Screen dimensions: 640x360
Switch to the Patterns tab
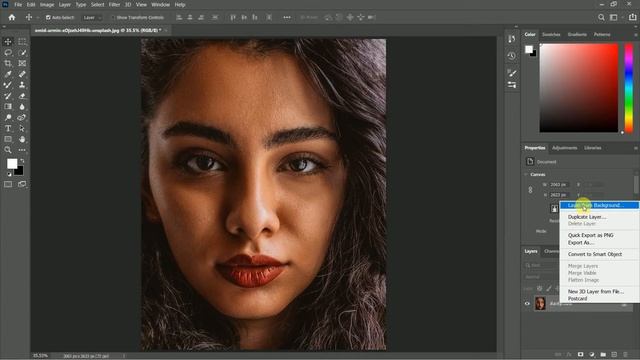click(x=602, y=35)
